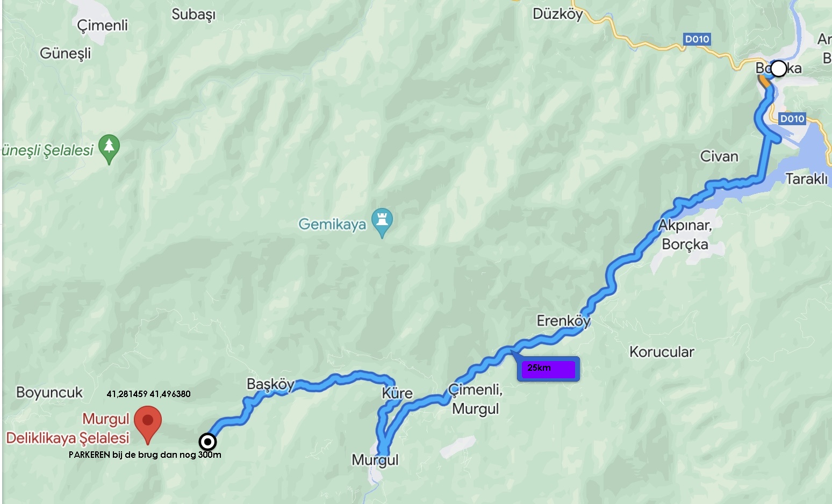Click the upper D010 road shield
Screen dimensions: 832x504
(697, 39)
